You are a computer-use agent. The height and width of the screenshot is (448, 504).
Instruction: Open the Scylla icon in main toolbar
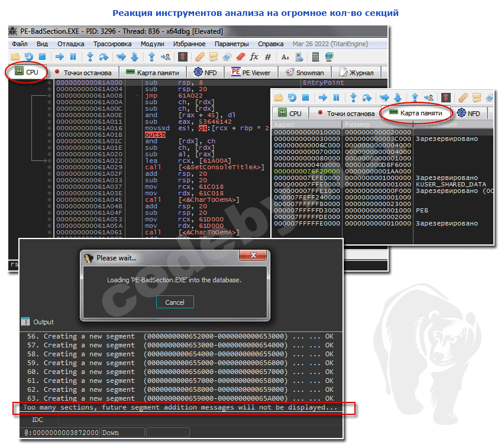pos(183,57)
